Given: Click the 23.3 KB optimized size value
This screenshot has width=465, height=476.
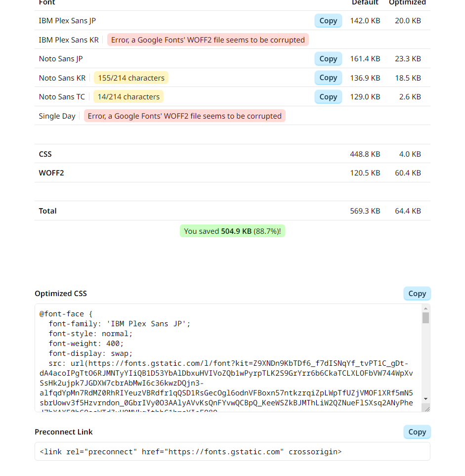Looking at the screenshot, I should tap(408, 59).
